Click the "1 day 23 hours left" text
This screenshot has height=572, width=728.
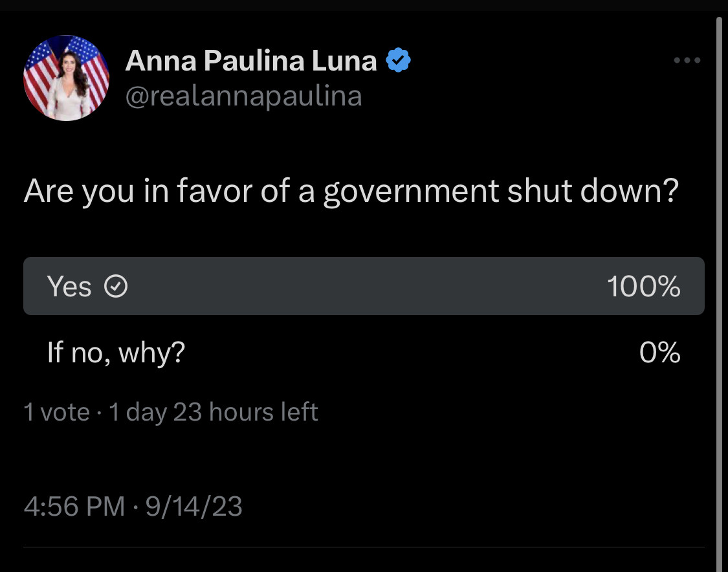(214, 412)
